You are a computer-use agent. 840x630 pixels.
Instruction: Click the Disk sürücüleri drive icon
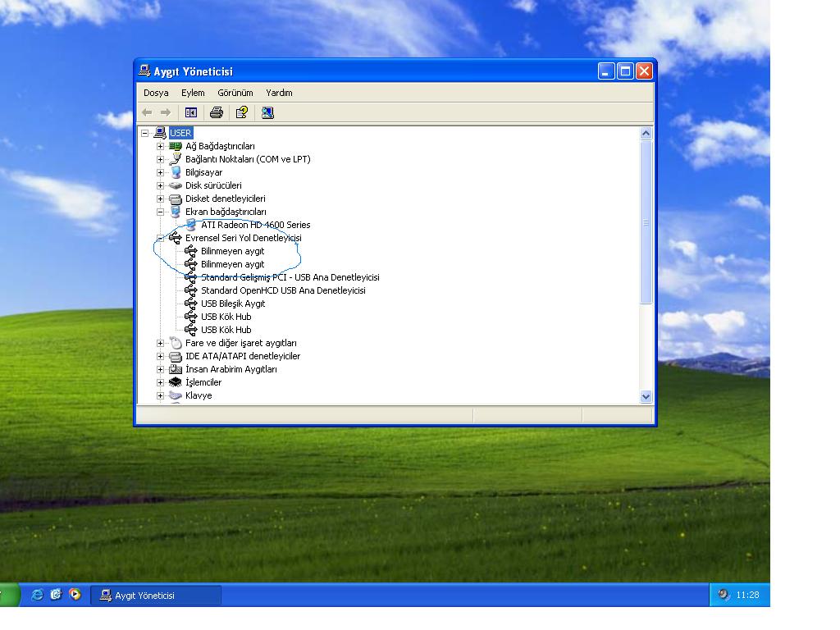(176, 185)
